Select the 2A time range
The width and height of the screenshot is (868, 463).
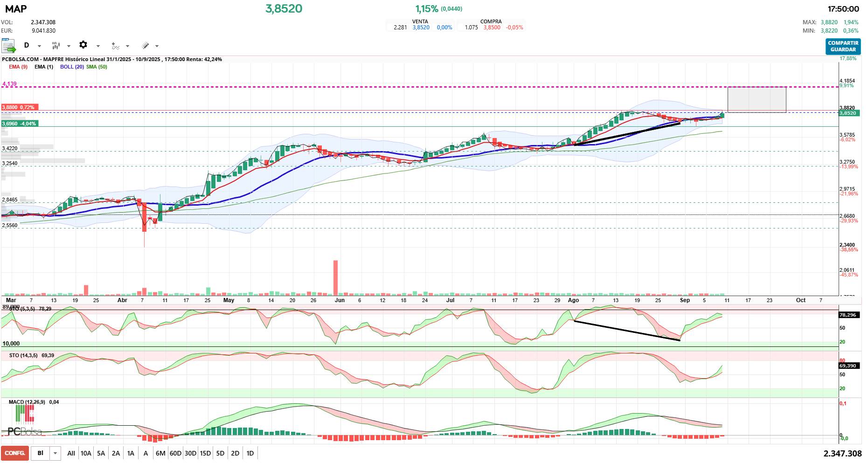(116, 453)
